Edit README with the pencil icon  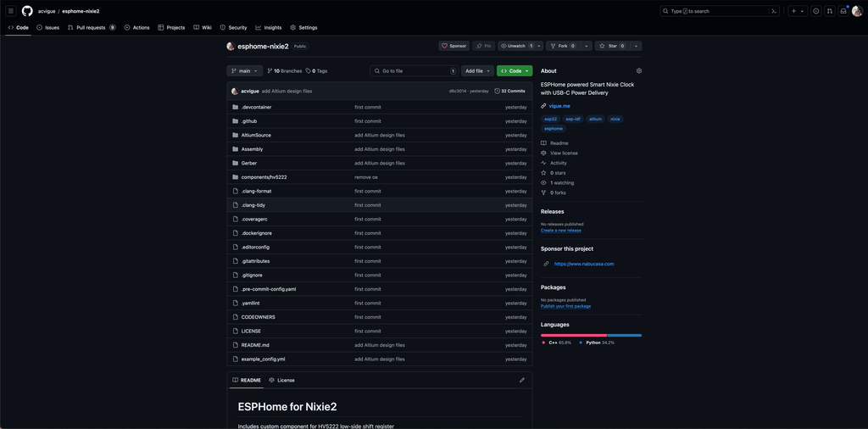point(521,381)
